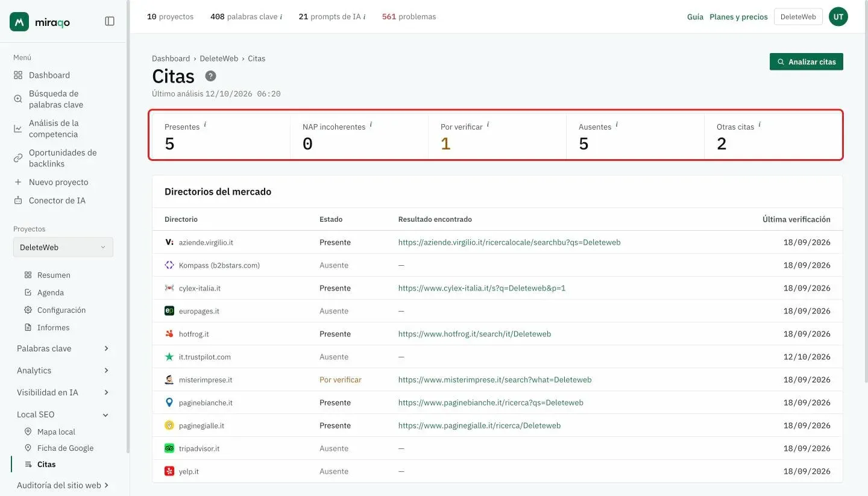The width and height of the screenshot is (868, 496).
Task: Open the paginegialle.it result URL
Action: click(479, 425)
